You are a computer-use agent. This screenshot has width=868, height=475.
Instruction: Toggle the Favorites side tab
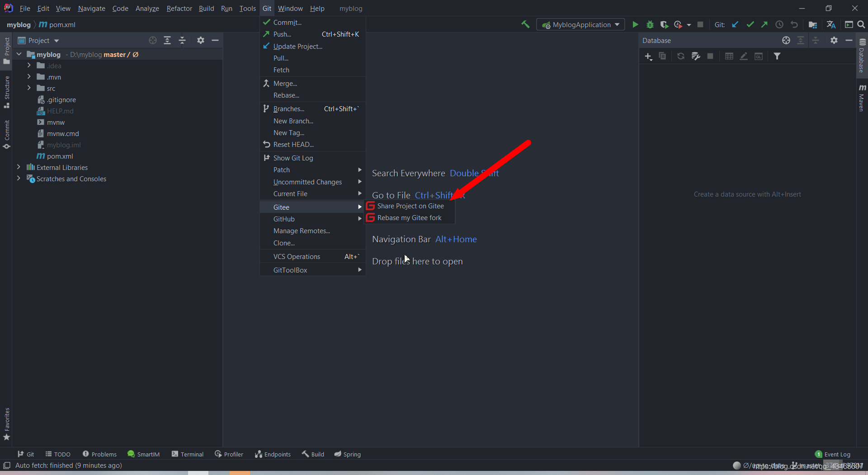pyautogui.click(x=7, y=424)
